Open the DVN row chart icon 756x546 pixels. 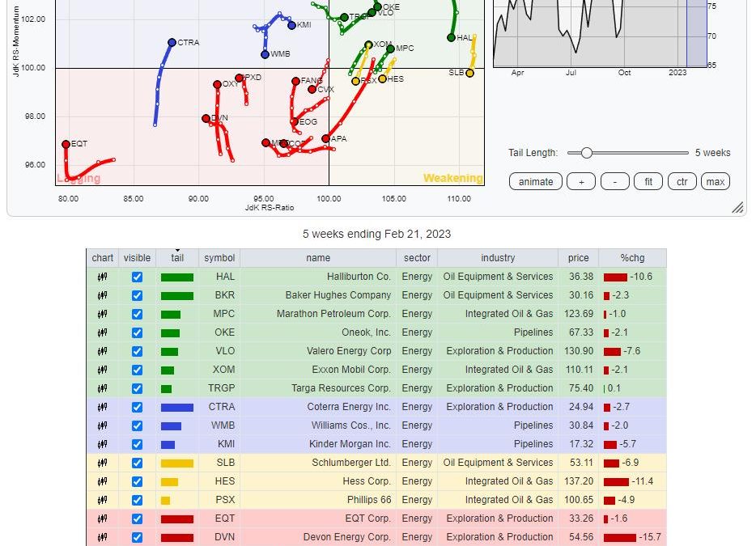pos(102,537)
